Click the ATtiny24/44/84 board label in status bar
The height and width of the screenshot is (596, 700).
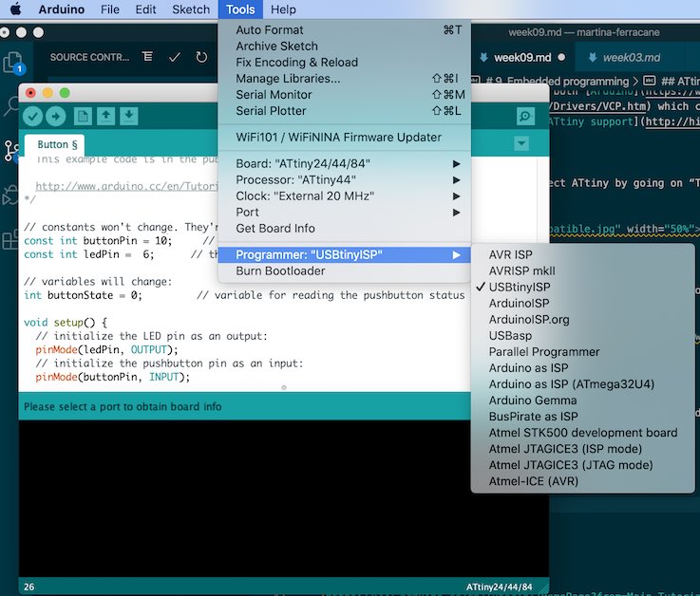pos(499,587)
